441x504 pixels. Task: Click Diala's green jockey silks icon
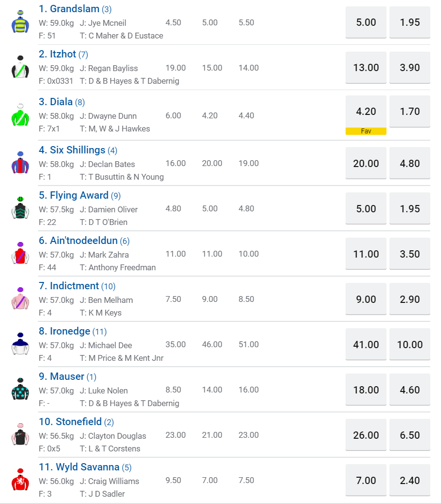tap(20, 115)
